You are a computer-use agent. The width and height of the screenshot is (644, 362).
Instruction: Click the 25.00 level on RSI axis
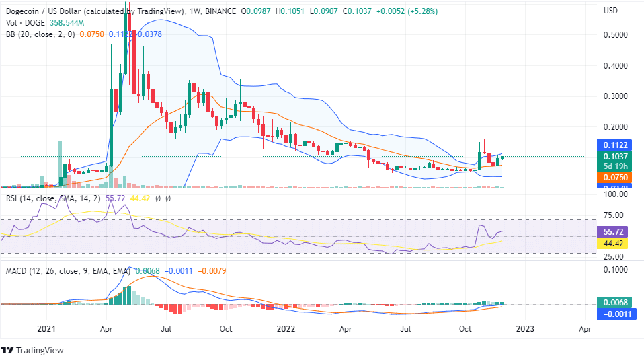[x=614, y=257]
